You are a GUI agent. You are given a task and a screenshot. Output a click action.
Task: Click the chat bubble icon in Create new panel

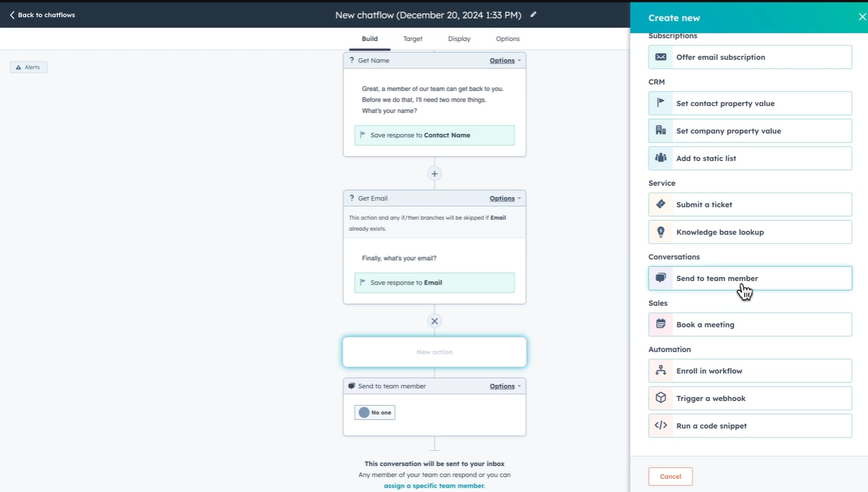point(660,278)
